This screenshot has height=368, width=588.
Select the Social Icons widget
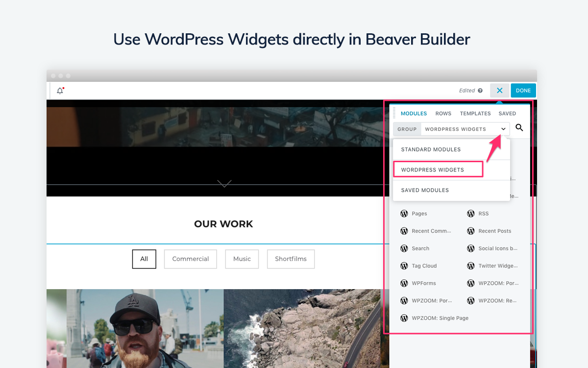click(492, 248)
